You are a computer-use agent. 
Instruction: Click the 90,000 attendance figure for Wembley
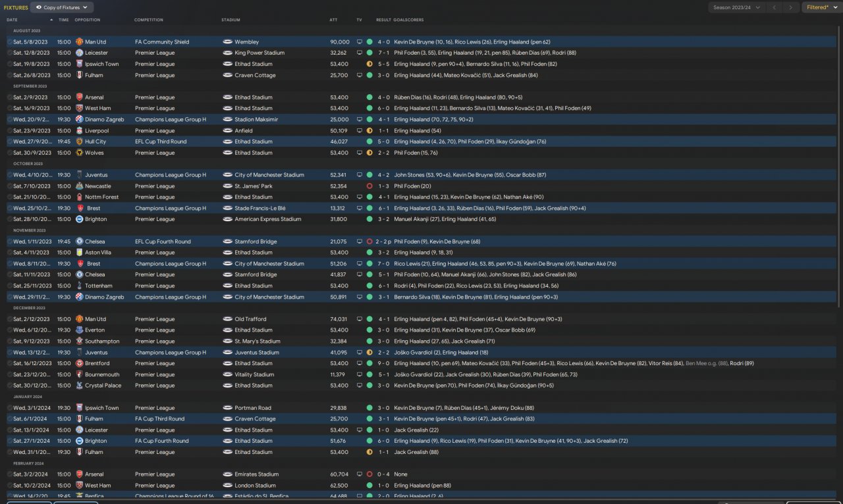click(x=340, y=42)
